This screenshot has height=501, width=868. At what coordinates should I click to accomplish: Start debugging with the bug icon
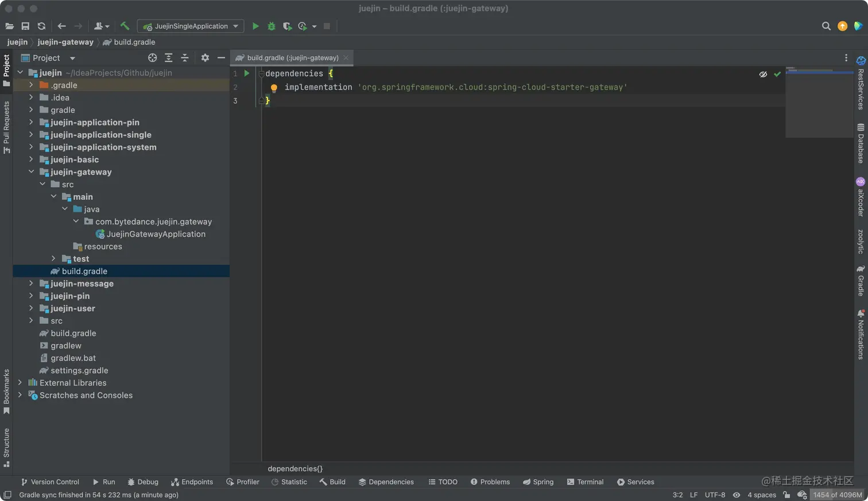272,26
